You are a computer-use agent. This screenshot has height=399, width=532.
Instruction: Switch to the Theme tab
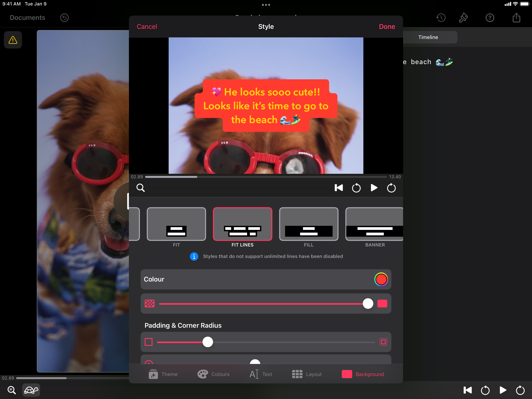tap(163, 374)
